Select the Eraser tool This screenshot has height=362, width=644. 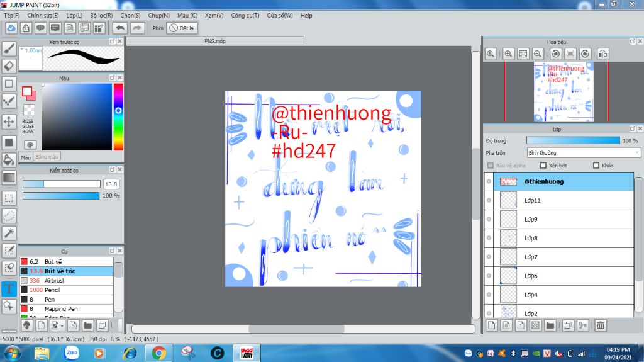pyautogui.click(x=9, y=66)
